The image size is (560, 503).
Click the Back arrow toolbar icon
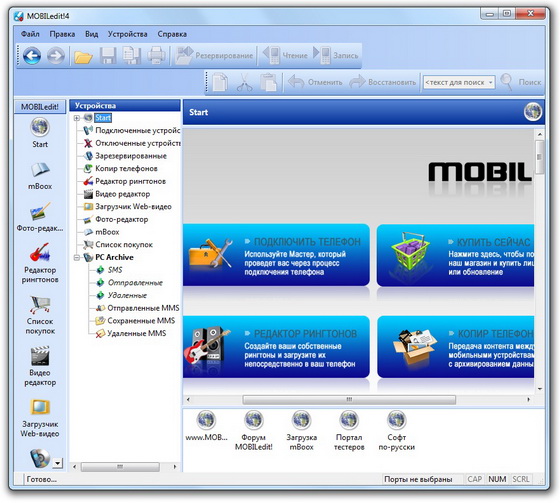[x=32, y=55]
